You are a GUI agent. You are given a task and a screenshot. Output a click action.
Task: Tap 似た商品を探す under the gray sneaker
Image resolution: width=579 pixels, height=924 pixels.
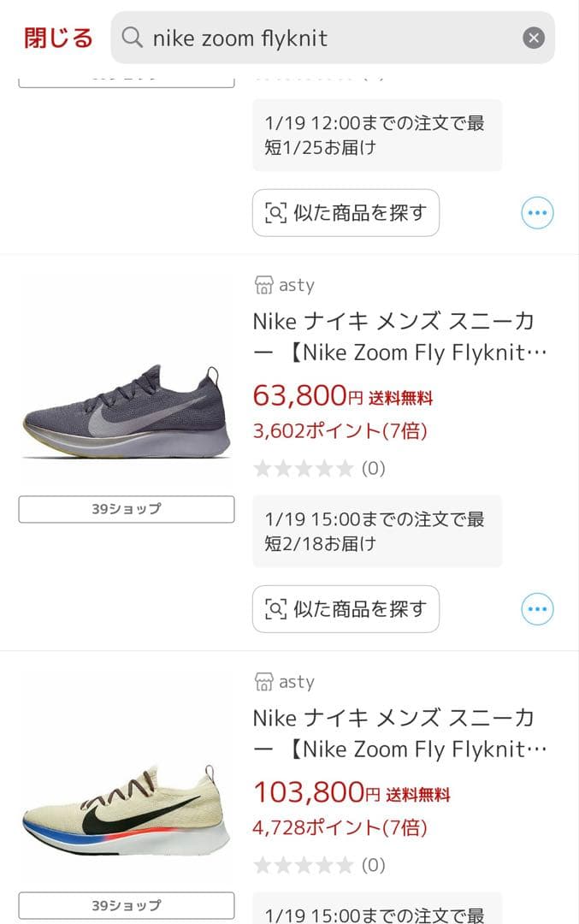coord(346,608)
